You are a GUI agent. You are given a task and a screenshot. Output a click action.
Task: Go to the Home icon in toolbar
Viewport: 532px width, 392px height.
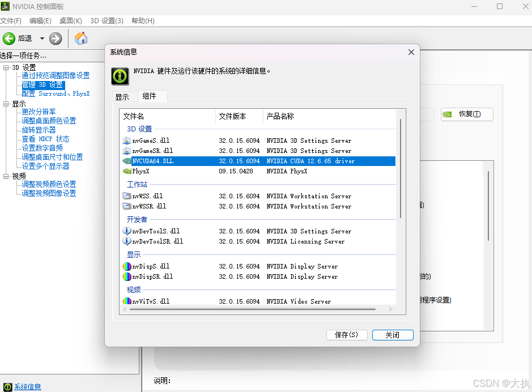[81, 39]
